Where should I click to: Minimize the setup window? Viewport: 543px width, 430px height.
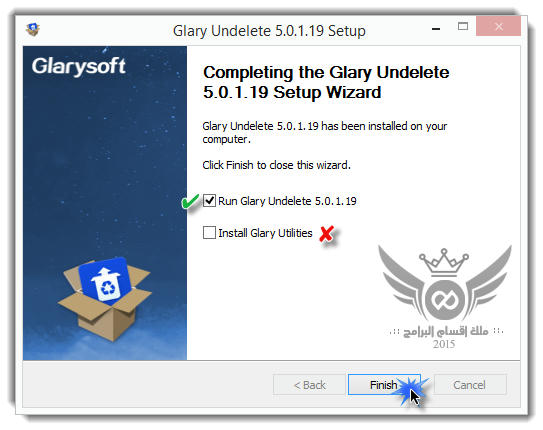click(x=436, y=28)
